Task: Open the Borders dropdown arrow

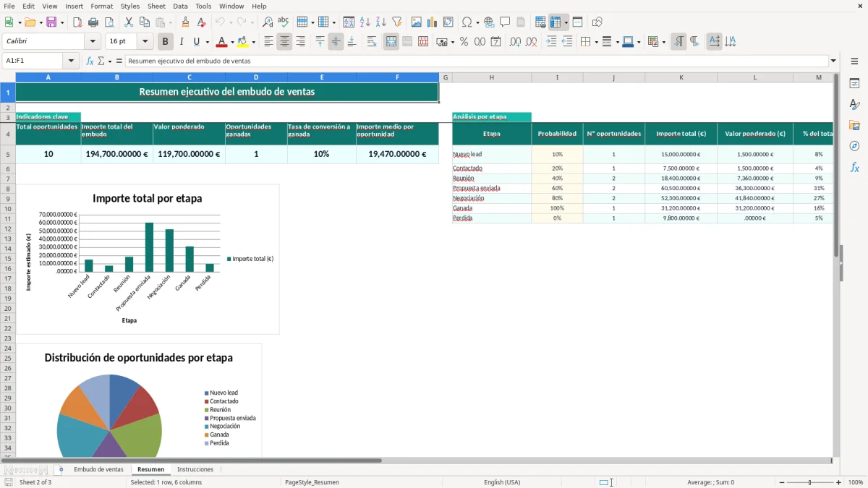Action: pyautogui.click(x=595, y=42)
